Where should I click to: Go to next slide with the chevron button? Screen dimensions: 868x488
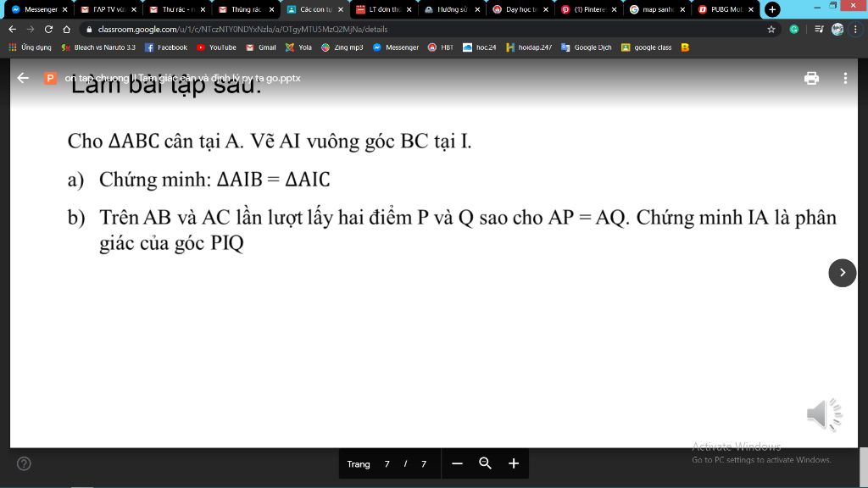coord(843,273)
